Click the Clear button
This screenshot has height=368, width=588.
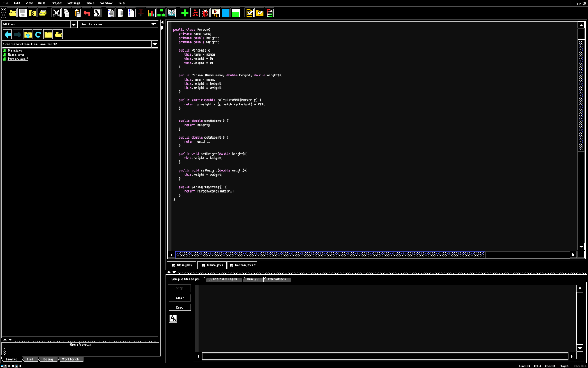point(180,298)
